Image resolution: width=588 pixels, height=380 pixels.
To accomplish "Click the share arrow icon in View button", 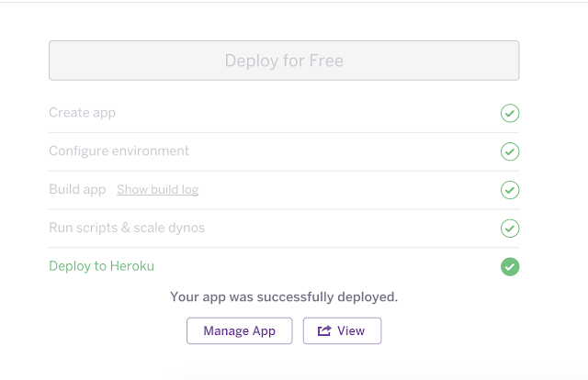I will point(324,331).
